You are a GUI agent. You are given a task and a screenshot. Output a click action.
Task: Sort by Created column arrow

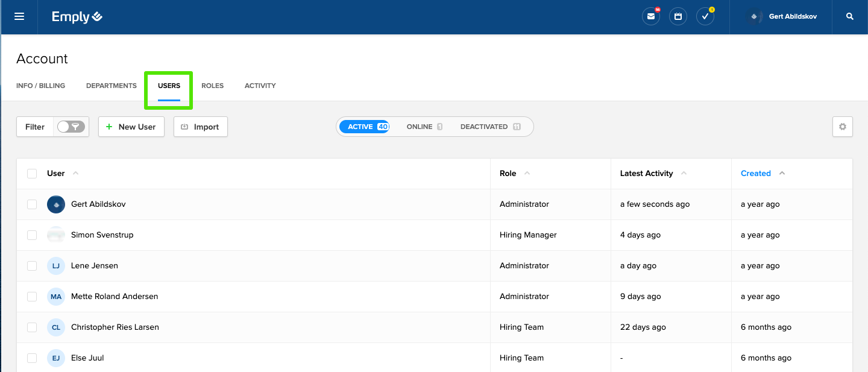pos(782,174)
